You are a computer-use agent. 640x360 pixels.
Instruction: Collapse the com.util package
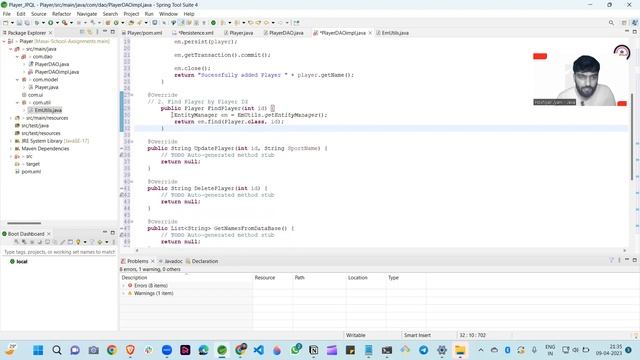(x=17, y=102)
